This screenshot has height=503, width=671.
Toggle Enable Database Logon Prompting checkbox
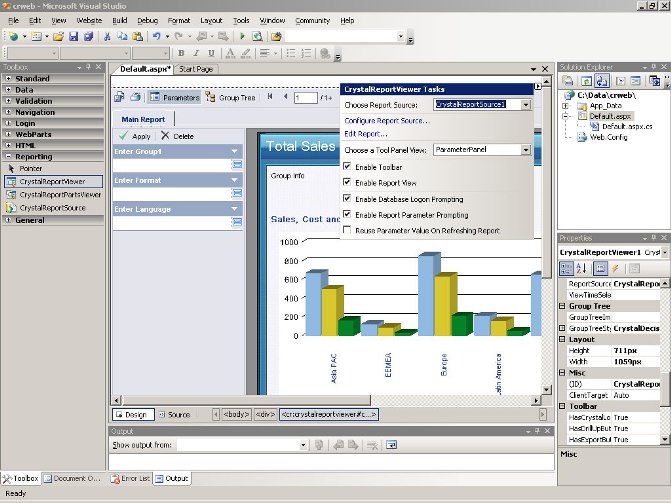point(347,199)
